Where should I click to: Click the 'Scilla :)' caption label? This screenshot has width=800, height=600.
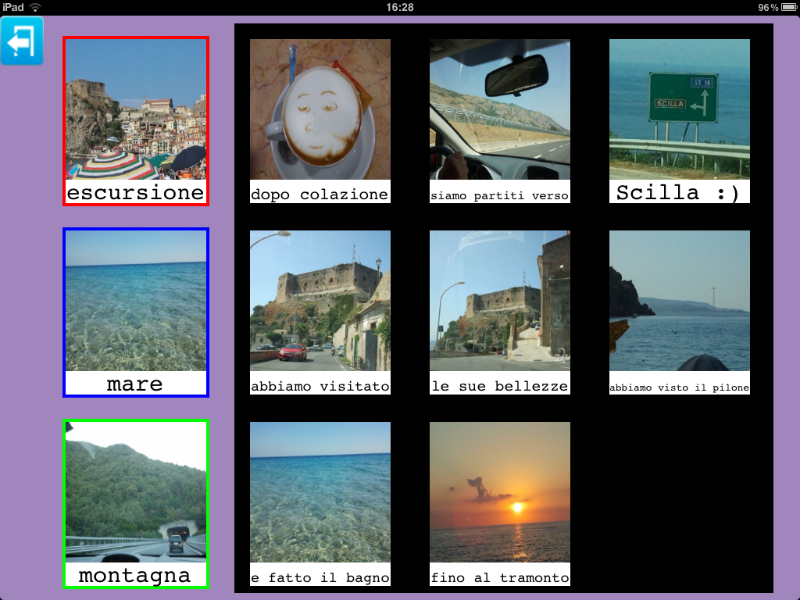(x=680, y=193)
